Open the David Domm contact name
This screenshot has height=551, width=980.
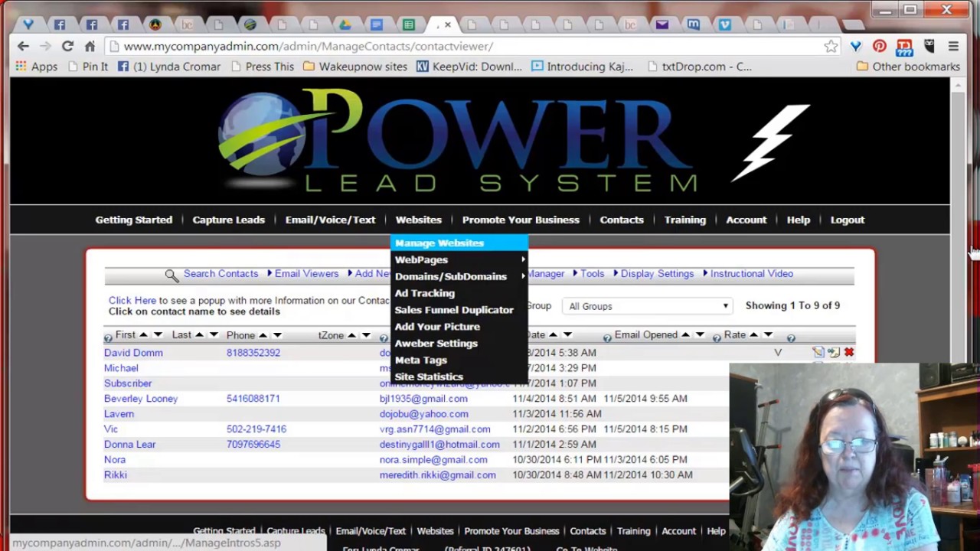coord(133,353)
